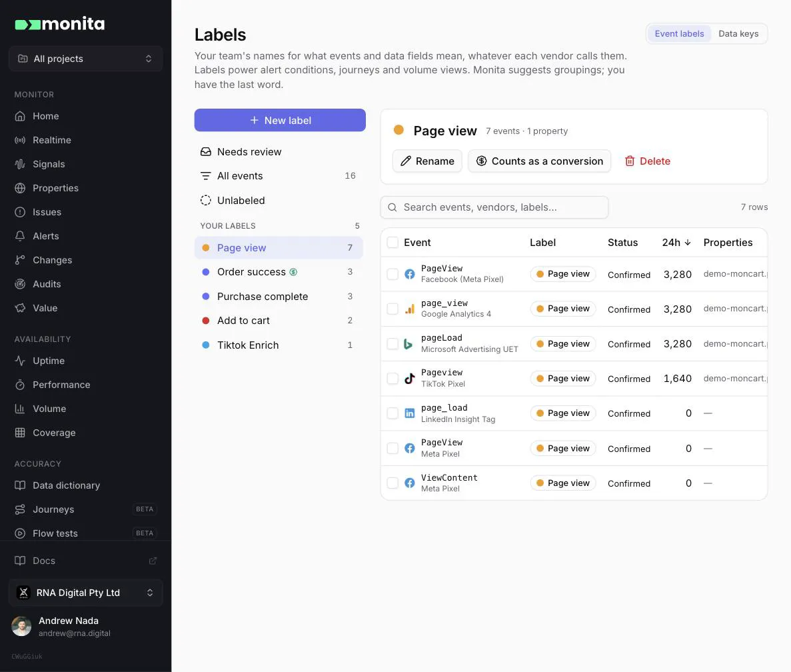Open the All projects selector
This screenshot has height=672, width=791.
pos(86,59)
